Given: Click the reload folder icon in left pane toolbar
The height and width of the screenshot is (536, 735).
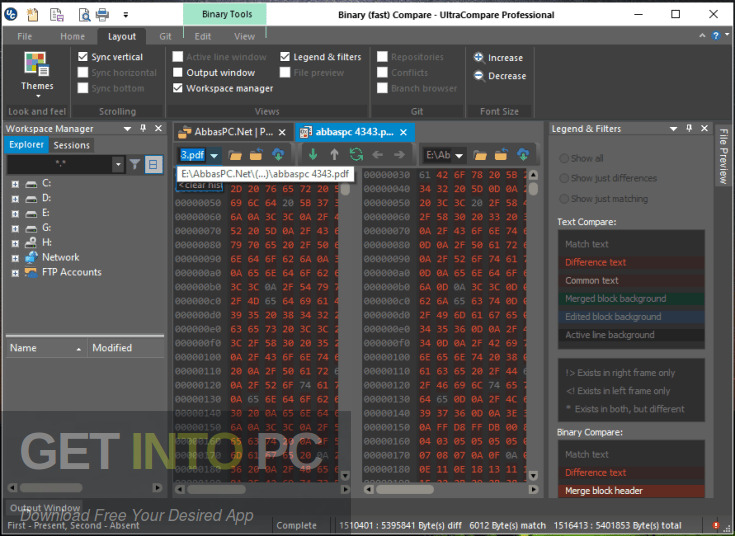Looking at the screenshot, I should pos(256,154).
